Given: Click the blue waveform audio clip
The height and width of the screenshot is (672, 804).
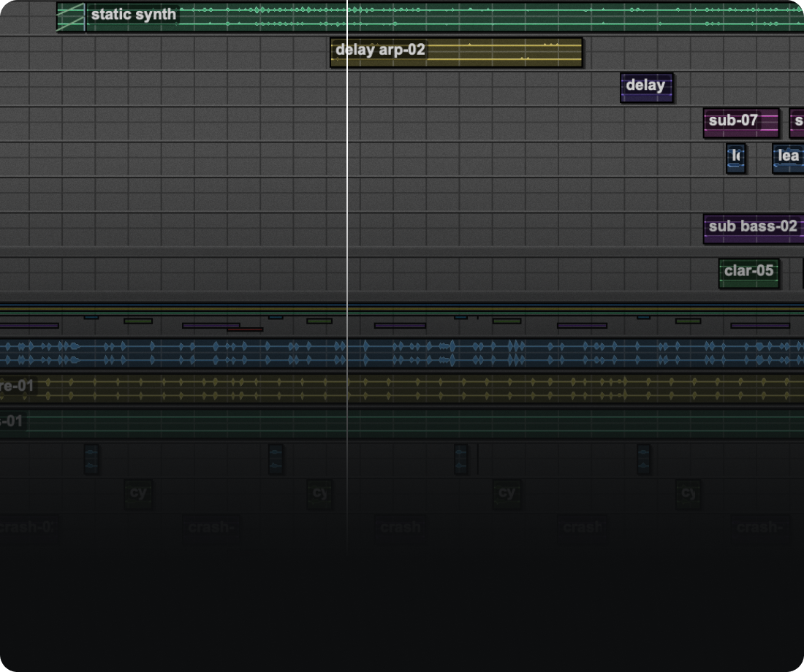Looking at the screenshot, I should 402,354.
